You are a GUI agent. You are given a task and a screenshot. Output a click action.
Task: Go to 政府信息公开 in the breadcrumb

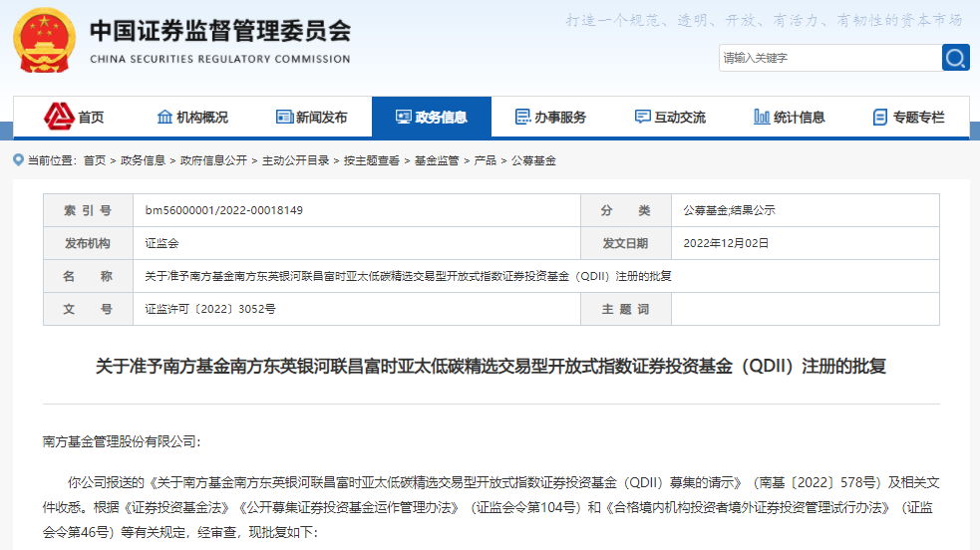[x=213, y=160]
